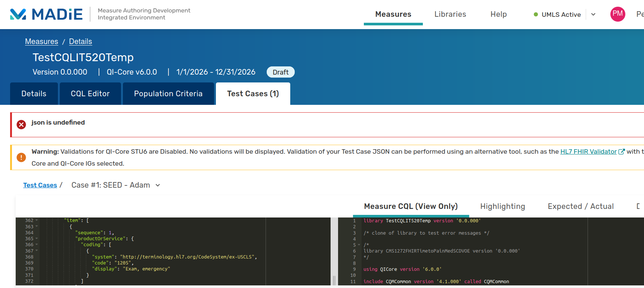The image size is (644, 288).
Task: Collapse JSON line 363 fold arrow
Action: coord(37,226)
